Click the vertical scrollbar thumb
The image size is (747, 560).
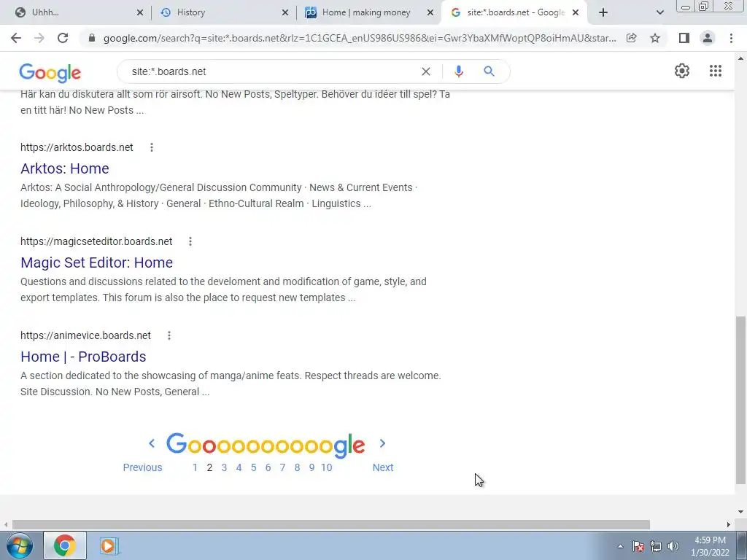click(740, 400)
